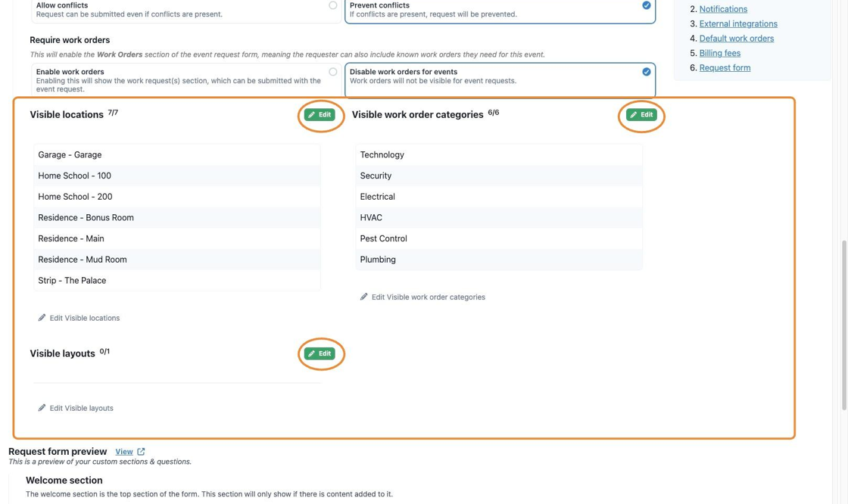The image size is (848, 504).
Task: Select the Prevent conflicts radio option
Action: (647, 5)
